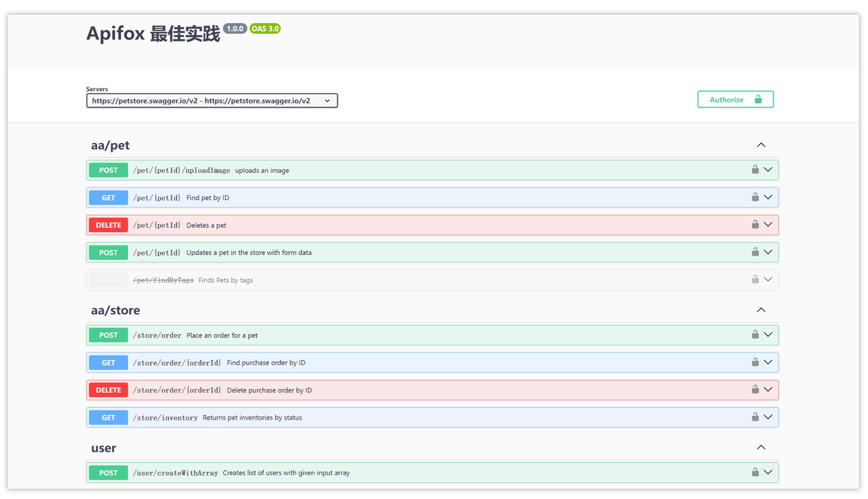Click 'Returns pet inventories by status' text
The image size is (868, 499).
click(x=252, y=418)
